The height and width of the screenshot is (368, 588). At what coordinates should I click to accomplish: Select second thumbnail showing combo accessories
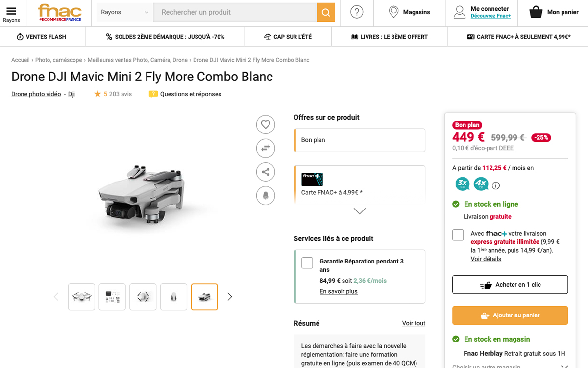pos(112,296)
